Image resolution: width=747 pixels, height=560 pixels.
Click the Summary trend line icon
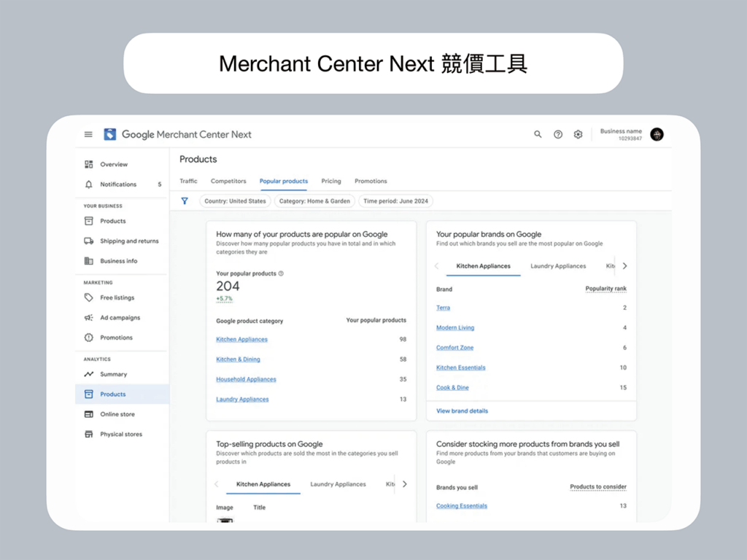[88, 374]
